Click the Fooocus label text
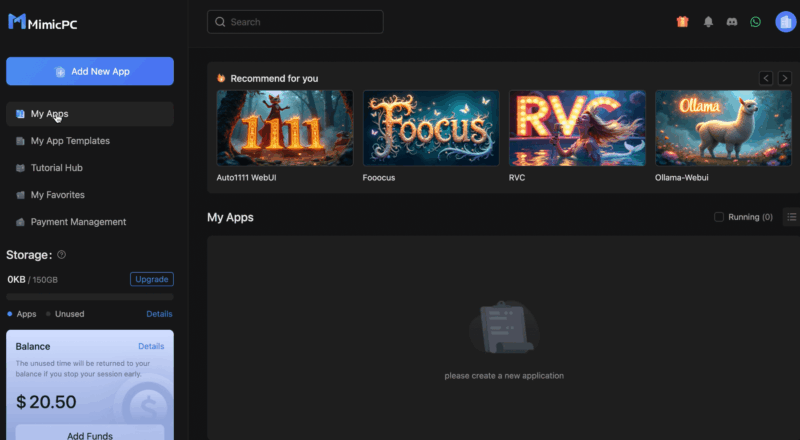 (379, 178)
